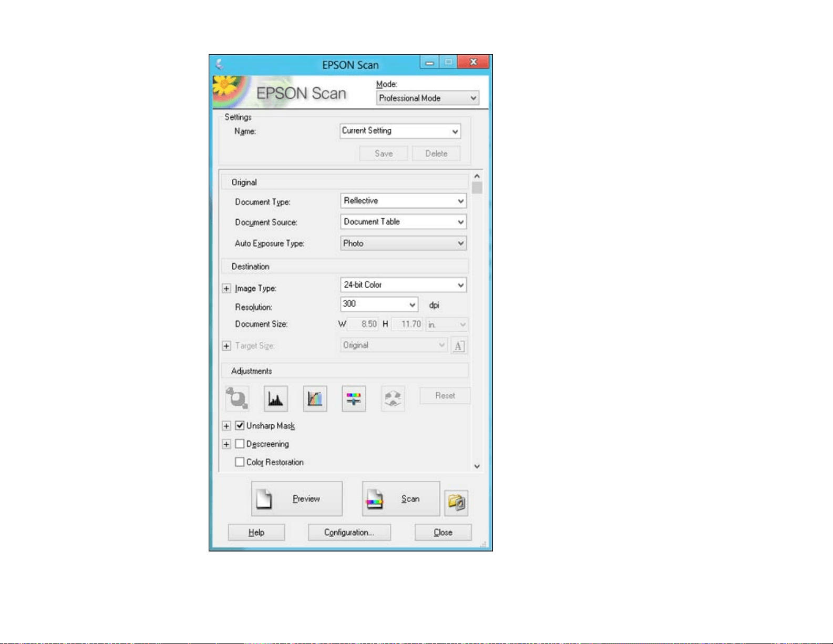Screen dimensions: 833x644
Task: Open the Mode dropdown
Action: pyautogui.click(x=427, y=98)
